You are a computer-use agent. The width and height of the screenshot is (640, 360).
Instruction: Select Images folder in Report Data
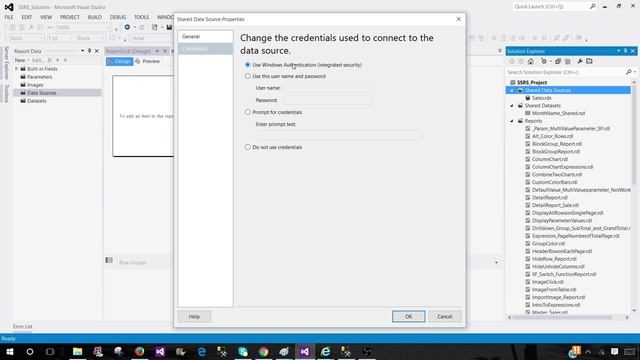(x=35, y=85)
